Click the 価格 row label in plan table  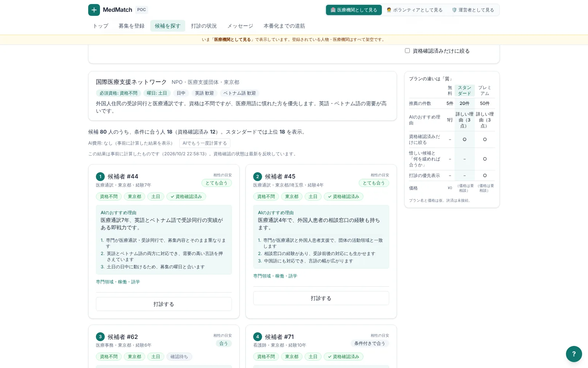click(x=413, y=188)
